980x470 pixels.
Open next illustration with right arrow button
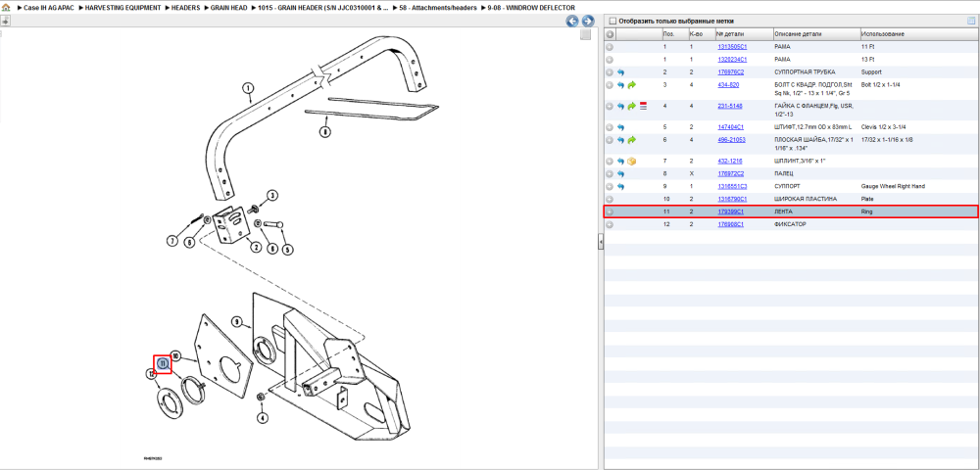(x=587, y=22)
